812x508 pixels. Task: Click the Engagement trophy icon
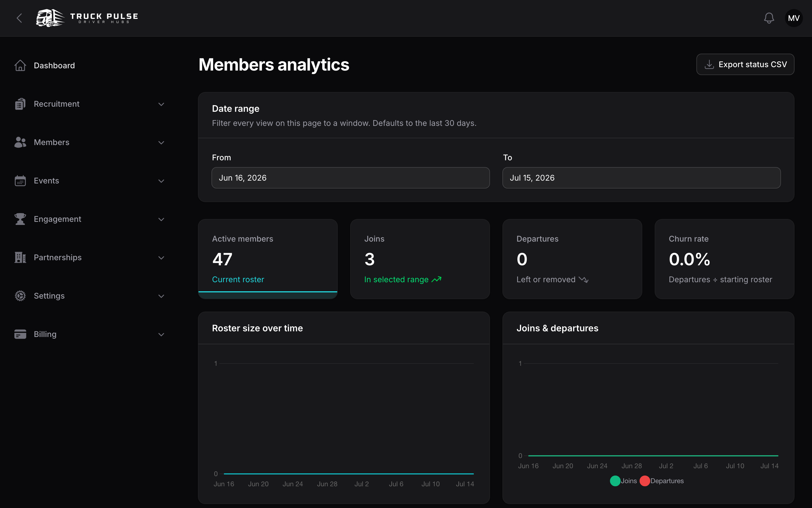tap(20, 219)
